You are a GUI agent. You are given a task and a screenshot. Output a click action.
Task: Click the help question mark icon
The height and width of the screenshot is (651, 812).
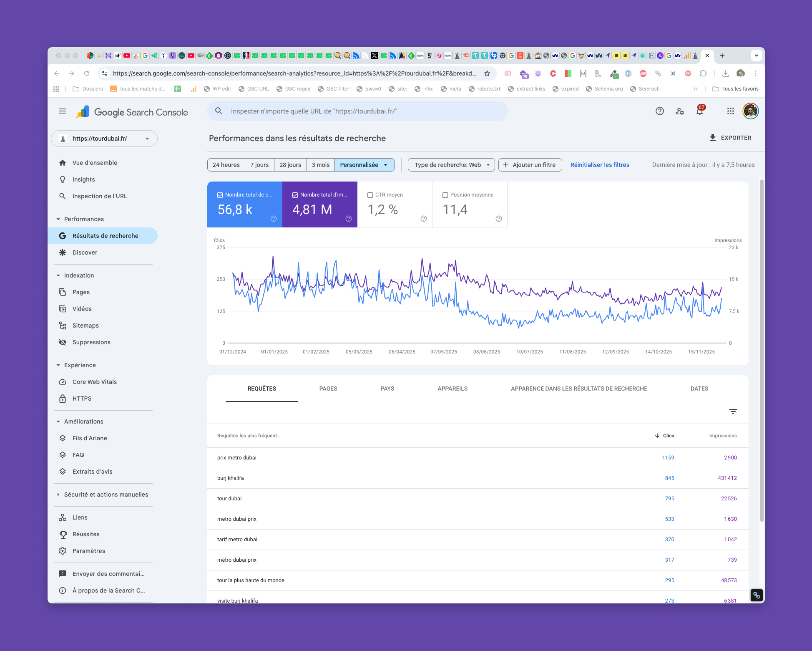click(x=659, y=111)
